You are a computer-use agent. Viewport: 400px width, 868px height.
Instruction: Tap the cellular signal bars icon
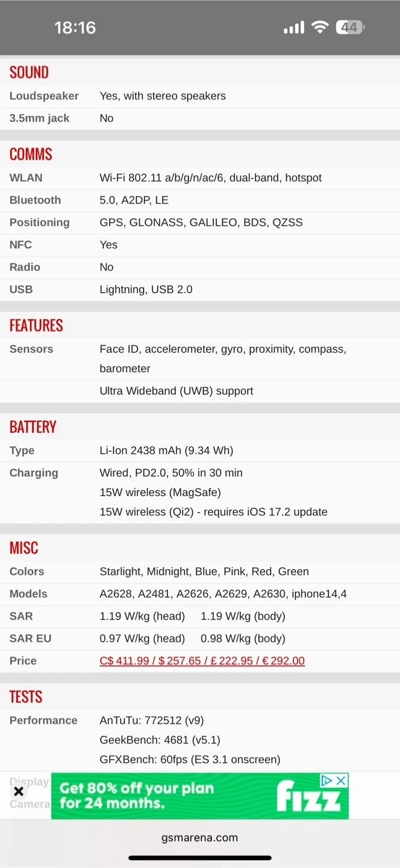pyautogui.click(x=294, y=28)
